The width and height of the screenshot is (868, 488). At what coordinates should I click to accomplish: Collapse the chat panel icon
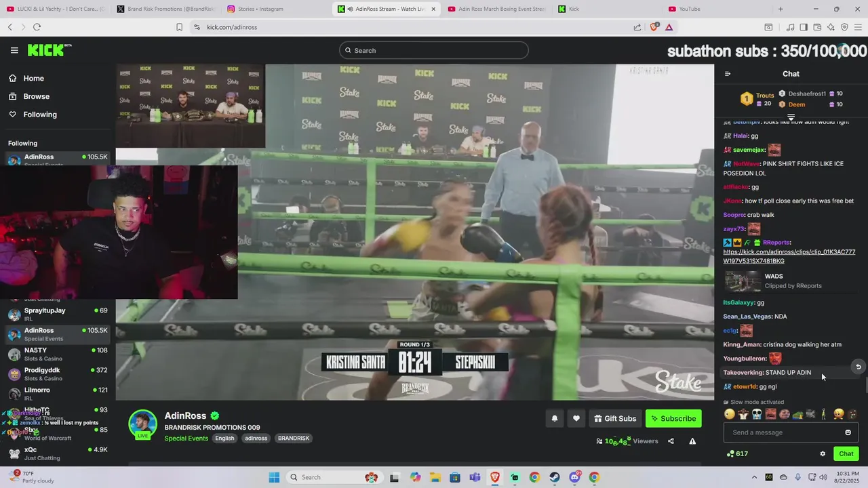point(728,74)
